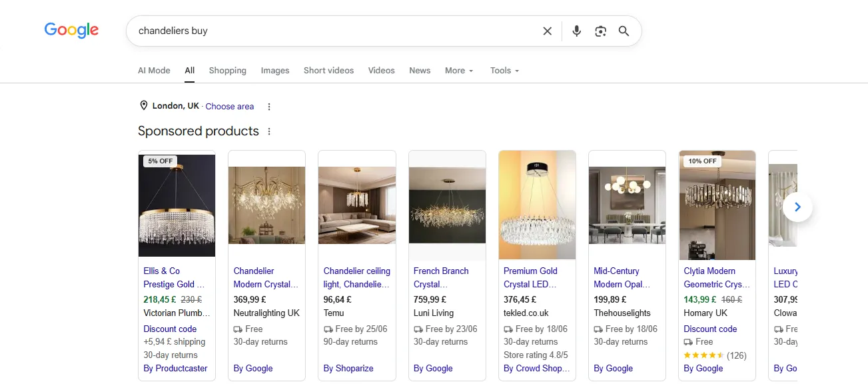Open the Clytia Modern Geometric chandelier image

pyautogui.click(x=717, y=205)
